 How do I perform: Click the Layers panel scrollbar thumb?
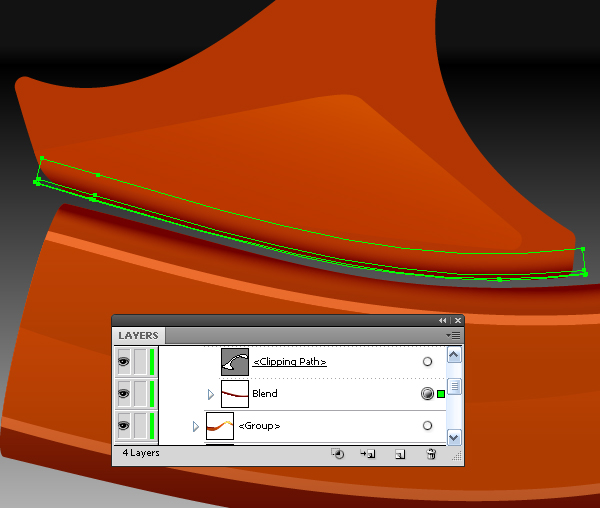click(x=454, y=386)
